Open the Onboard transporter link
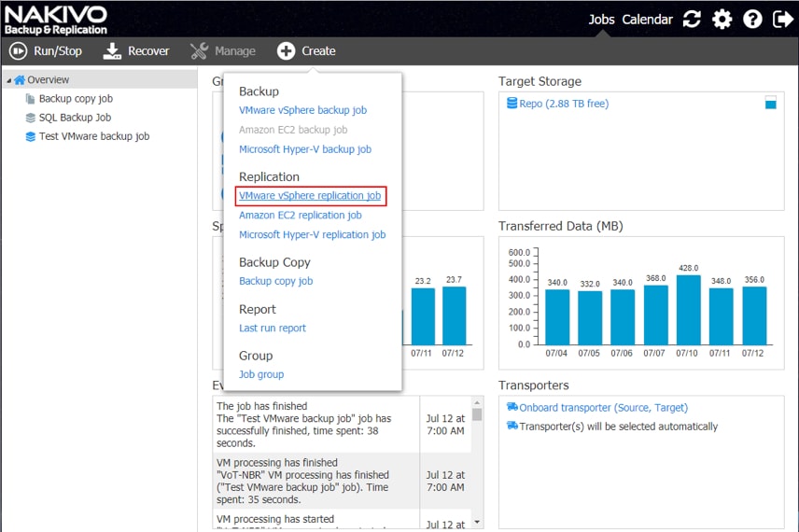 point(603,408)
